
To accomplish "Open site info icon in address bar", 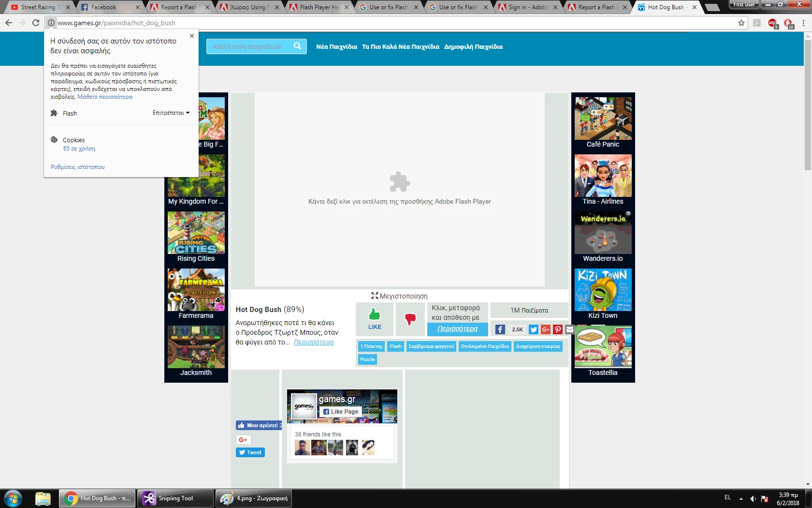I will tap(51, 23).
